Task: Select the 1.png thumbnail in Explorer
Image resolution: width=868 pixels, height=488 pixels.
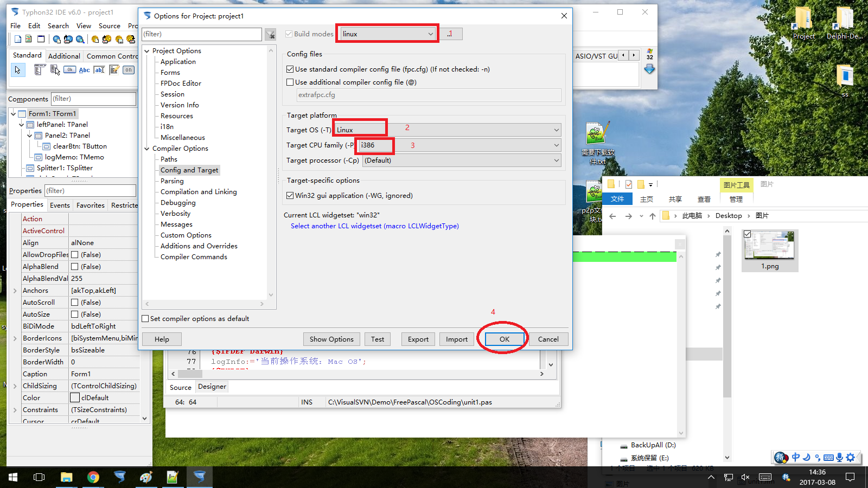Action: (770, 250)
